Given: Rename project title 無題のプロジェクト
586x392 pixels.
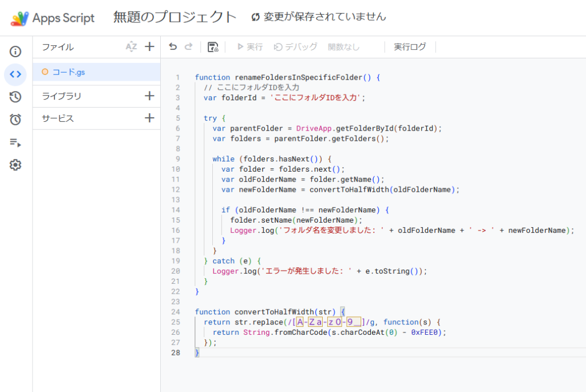Looking at the screenshot, I should click(x=175, y=17).
